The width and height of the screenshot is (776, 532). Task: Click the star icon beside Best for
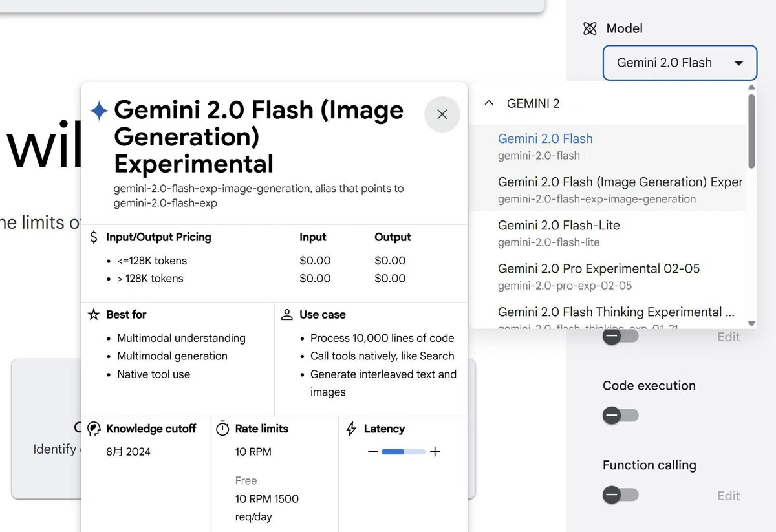click(94, 315)
